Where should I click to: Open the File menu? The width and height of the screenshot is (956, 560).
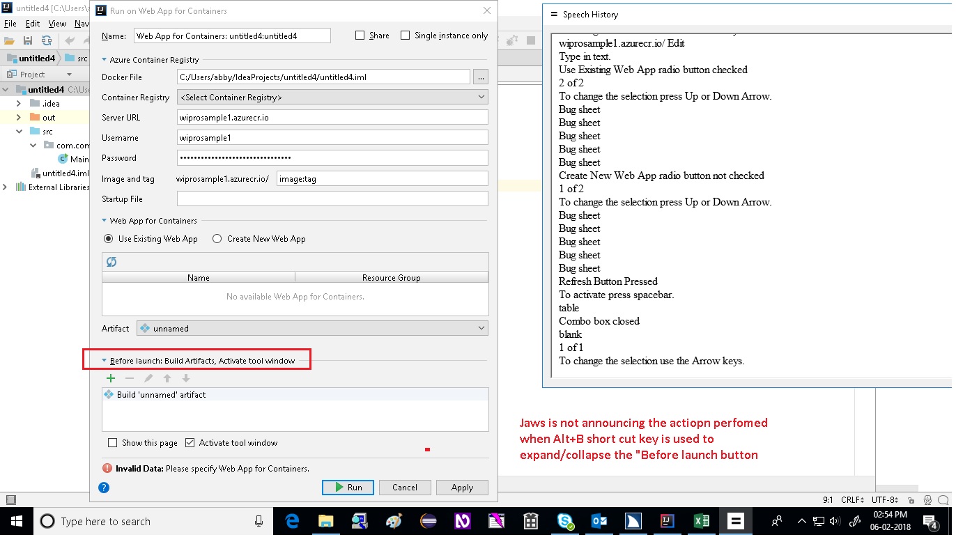click(x=10, y=23)
